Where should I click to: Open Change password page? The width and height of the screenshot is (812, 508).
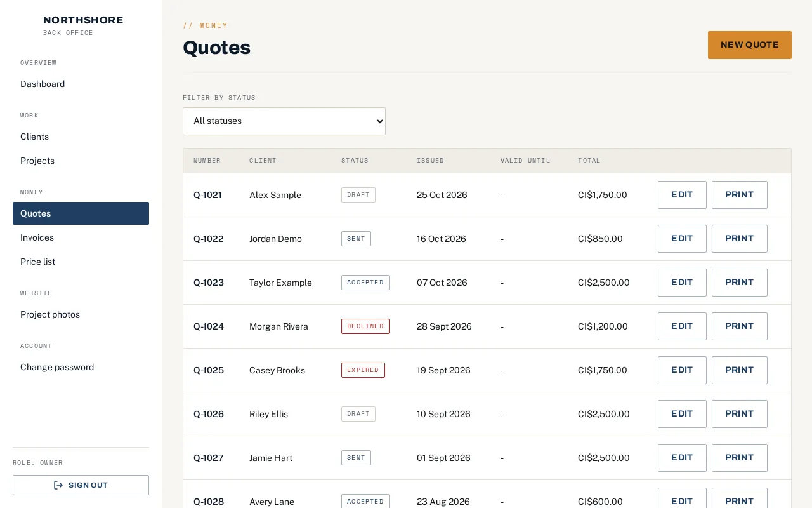pos(81,367)
